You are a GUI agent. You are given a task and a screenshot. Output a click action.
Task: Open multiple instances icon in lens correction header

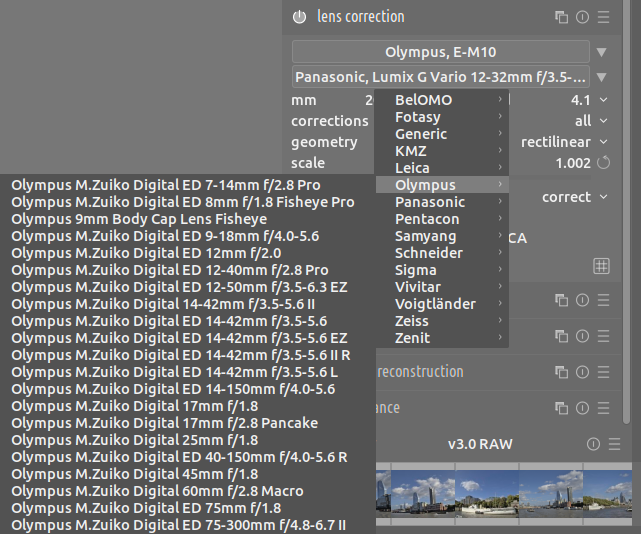tap(561, 17)
